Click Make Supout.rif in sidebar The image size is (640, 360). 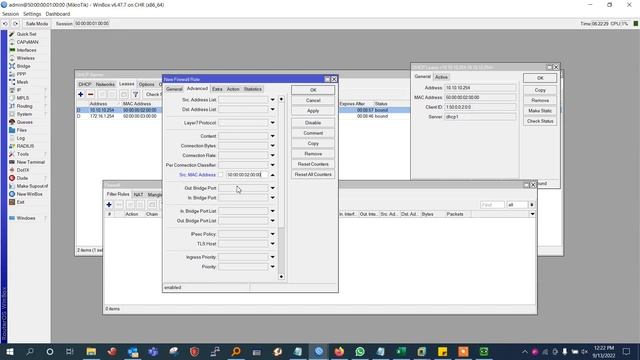point(32,186)
